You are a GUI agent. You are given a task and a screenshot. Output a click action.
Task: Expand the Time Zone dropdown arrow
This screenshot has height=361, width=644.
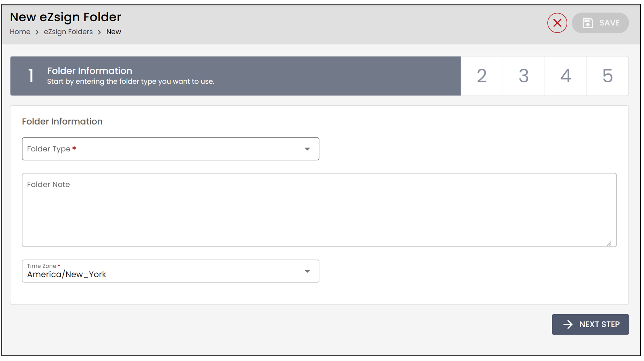coord(308,272)
